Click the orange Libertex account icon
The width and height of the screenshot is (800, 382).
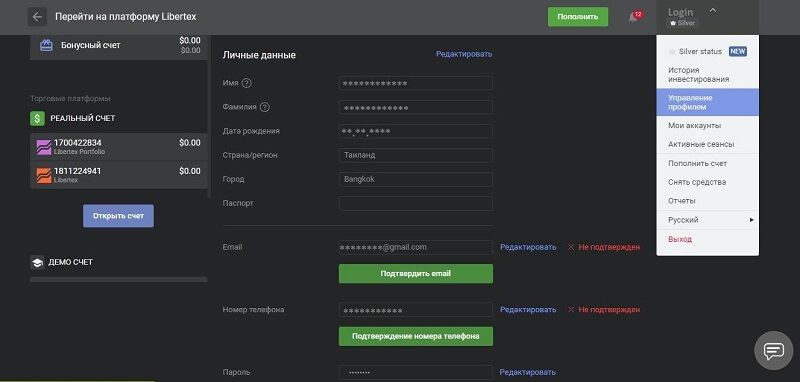tap(44, 175)
